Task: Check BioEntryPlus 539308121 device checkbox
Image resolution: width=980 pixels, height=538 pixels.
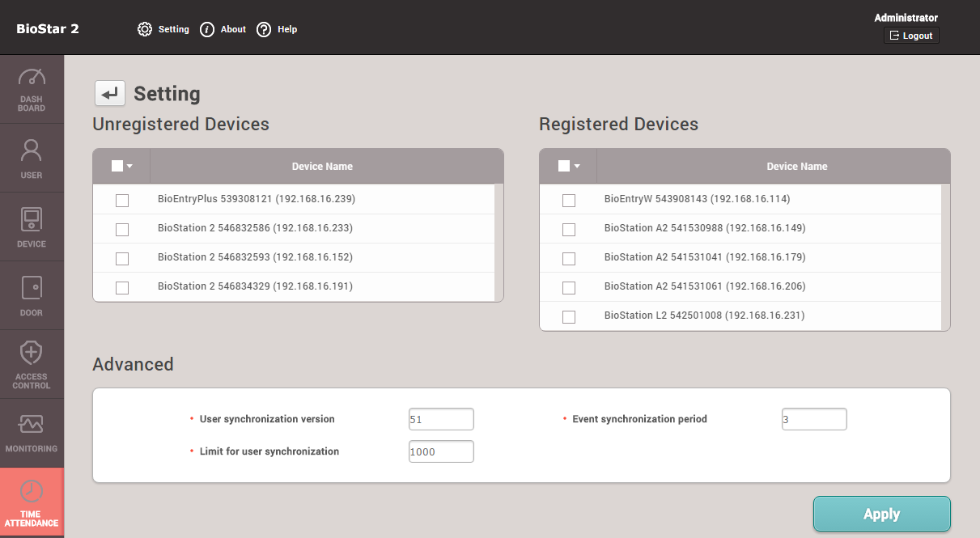Action: pos(122,200)
